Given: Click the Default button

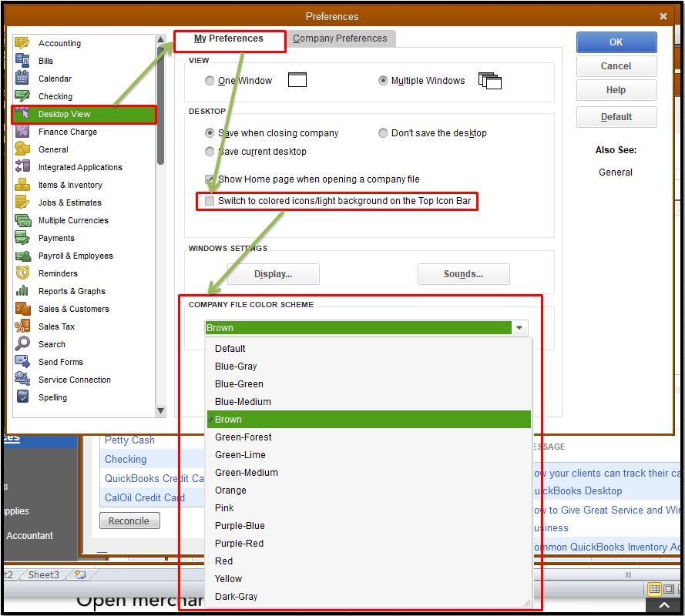Looking at the screenshot, I should (x=616, y=117).
